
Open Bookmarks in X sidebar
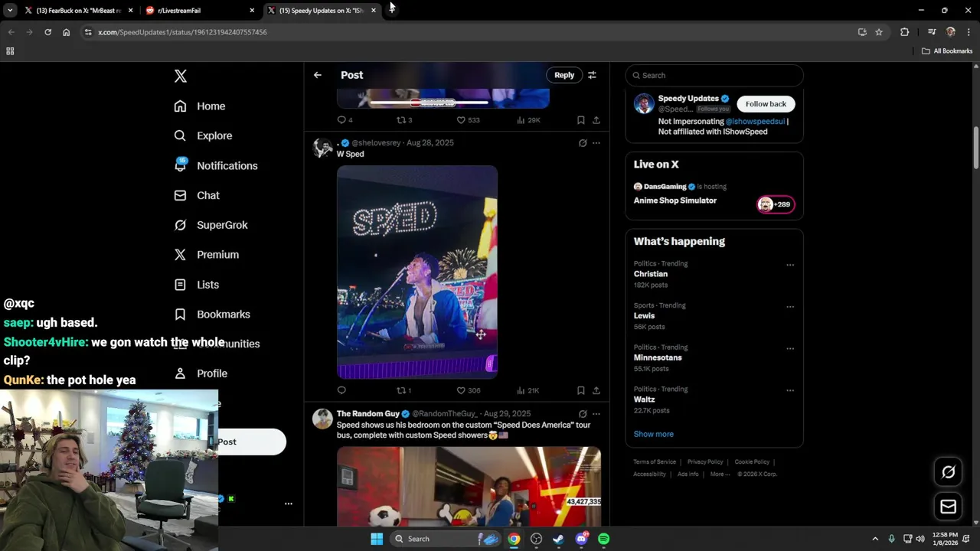click(212, 315)
